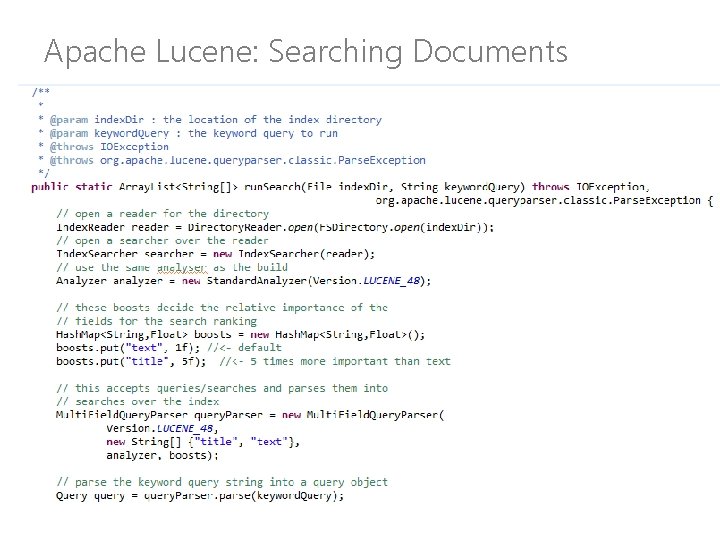Click the wrapped 'org.apache.lucene.queryparser.classic.ParseException {' line

click(544, 201)
